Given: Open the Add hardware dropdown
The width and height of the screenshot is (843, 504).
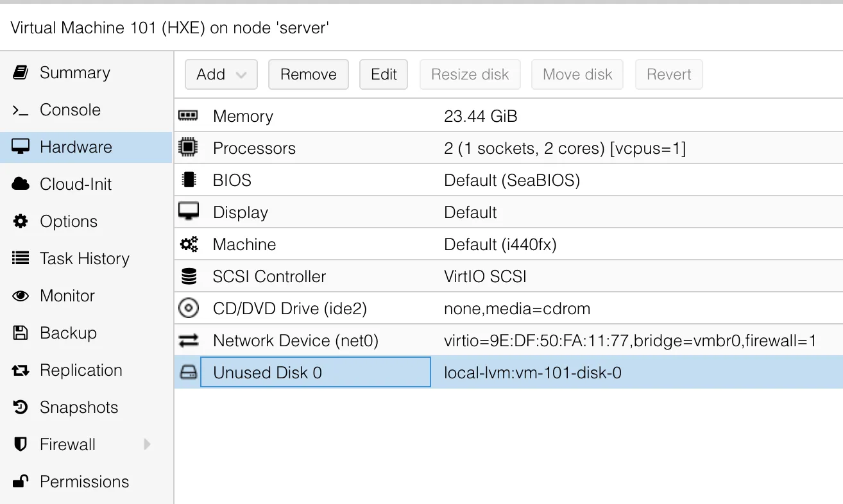Looking at the screenshot, I should 221,74.
